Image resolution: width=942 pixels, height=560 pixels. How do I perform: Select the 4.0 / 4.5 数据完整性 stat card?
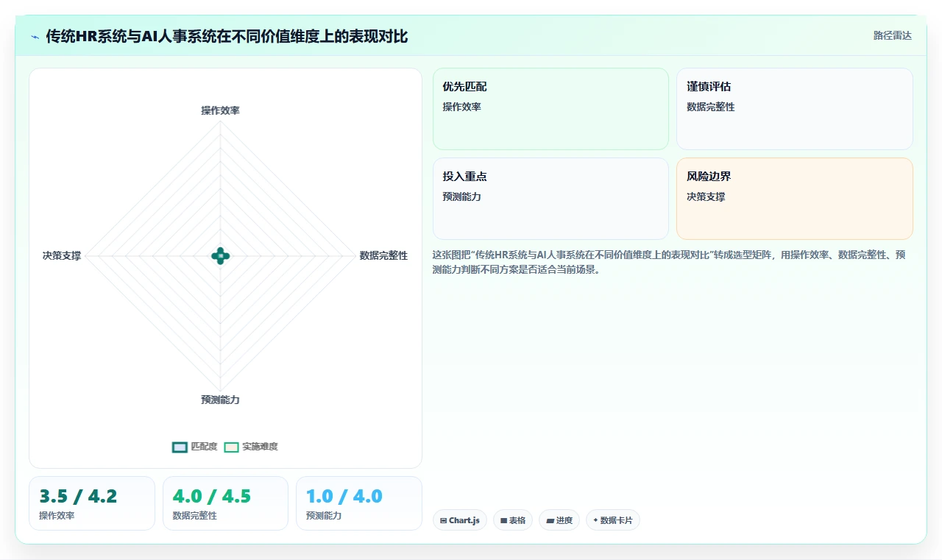click(x=225, y=503)
